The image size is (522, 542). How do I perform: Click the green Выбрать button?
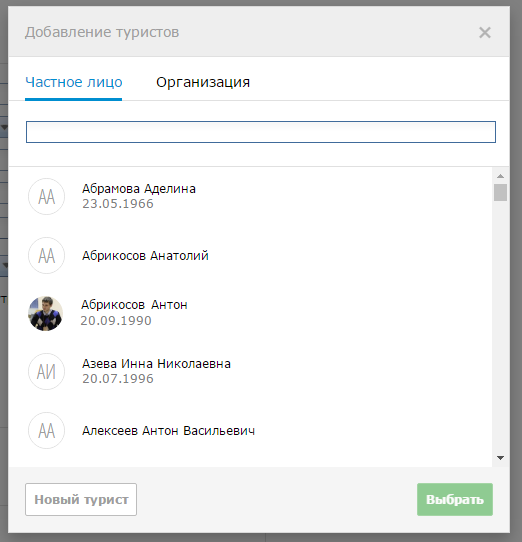coord(455,499)
